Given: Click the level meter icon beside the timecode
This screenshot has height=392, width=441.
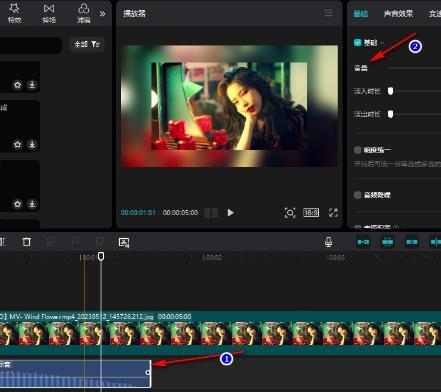Looking at the screenshot, I should [x=211, y=213].
